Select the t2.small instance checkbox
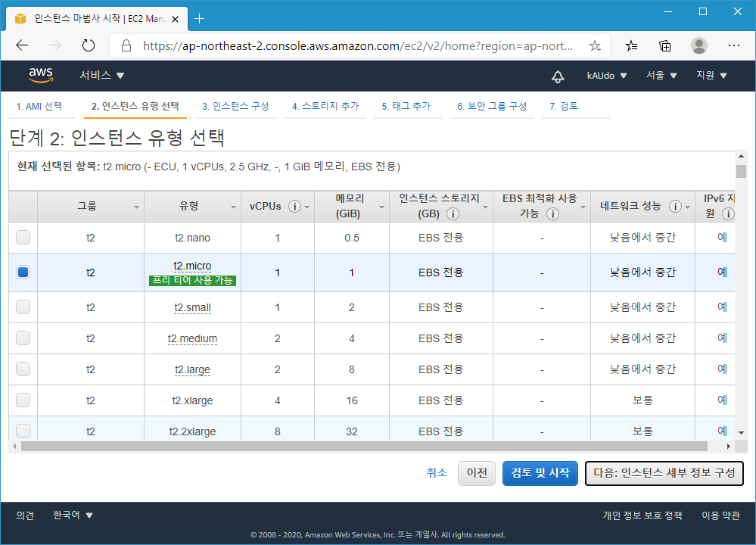This screenshot has height=545, width=756. coord(23,307)
